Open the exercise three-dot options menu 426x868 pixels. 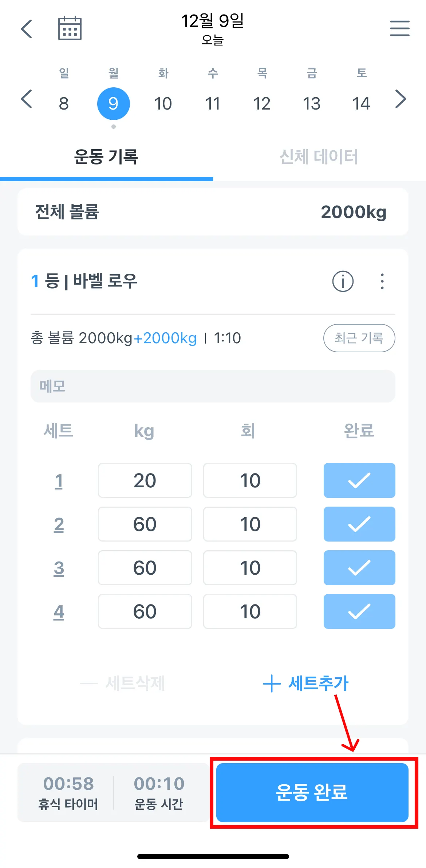coord(382,281)
